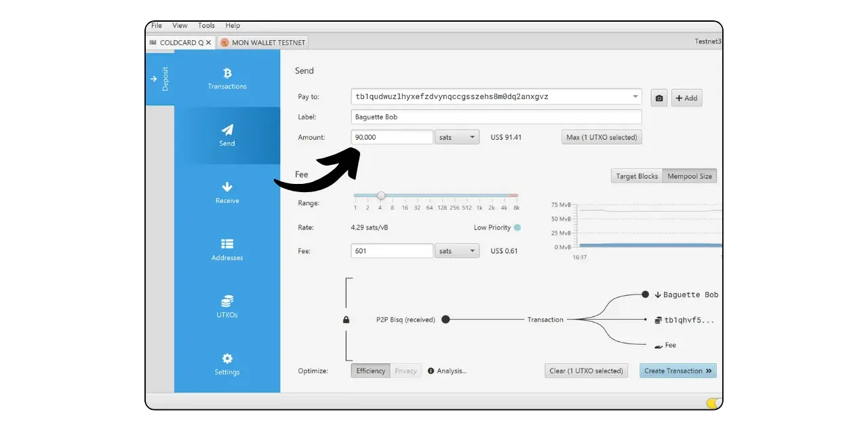
Task: Open Settings gear in sidebar
Action: [x=227, y=358]
